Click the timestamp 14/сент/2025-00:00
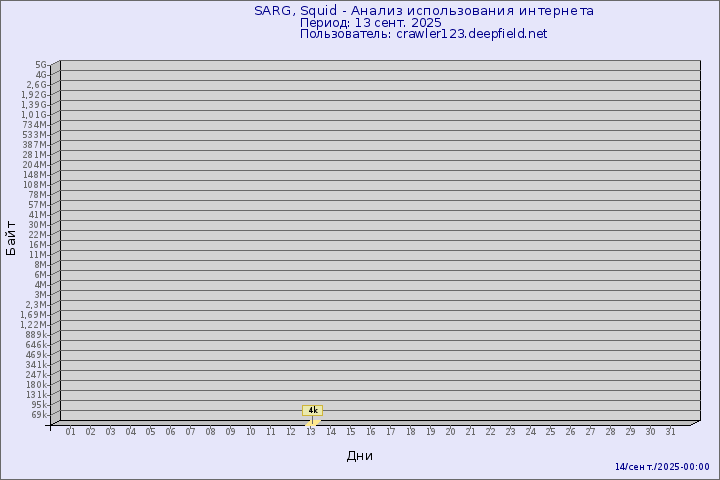This screenshot has width=720, height=480. coord(662,467)
